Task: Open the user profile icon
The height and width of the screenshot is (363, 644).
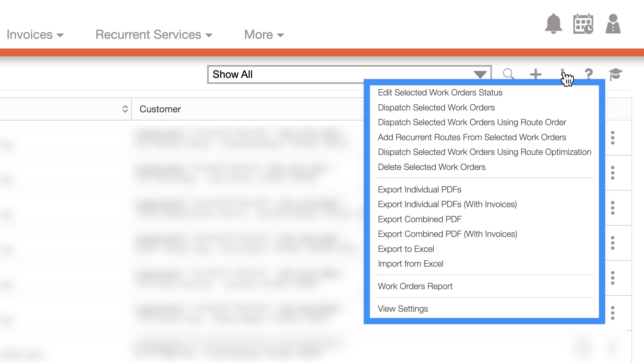Action: (x=613, y=24)
